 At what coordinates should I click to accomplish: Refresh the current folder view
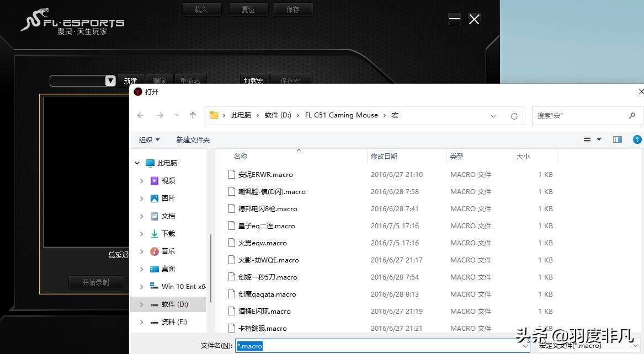click(x=514, y=116)
